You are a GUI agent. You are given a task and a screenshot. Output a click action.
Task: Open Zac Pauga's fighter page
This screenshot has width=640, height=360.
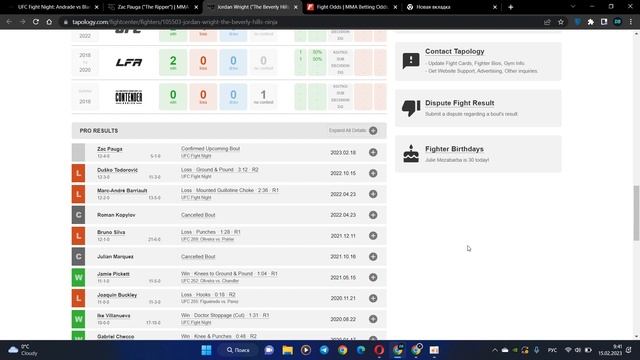(110, 149)
